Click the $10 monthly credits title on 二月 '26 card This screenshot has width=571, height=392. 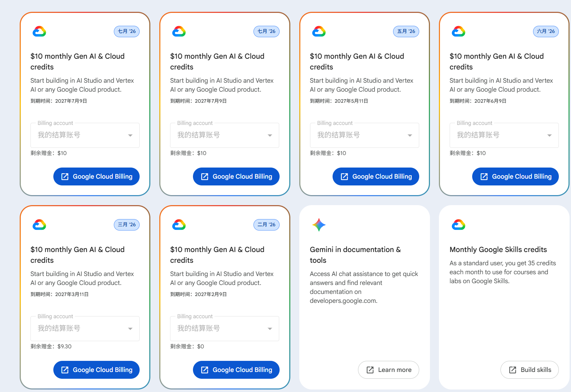[217, 255]
